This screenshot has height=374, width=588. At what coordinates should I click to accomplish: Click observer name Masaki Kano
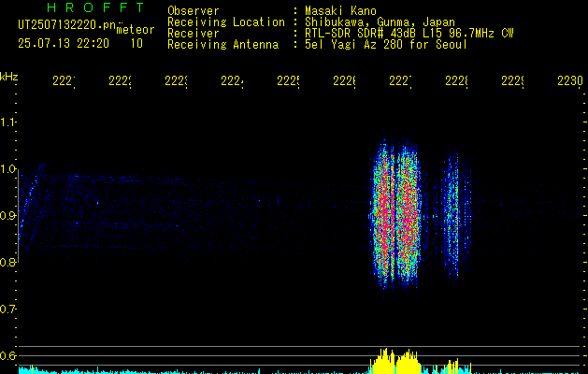pyautogui.click(x=340, y=11)
